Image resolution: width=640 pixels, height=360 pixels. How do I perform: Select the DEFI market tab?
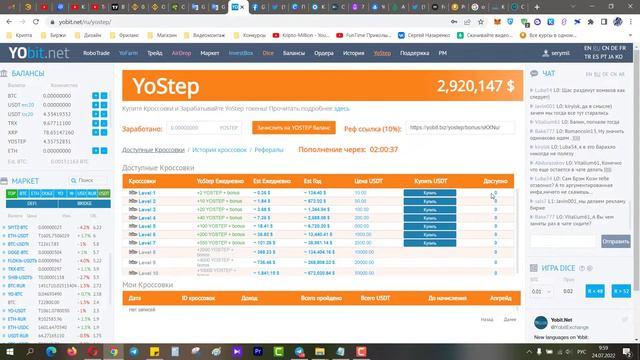(x=32, y=203)
